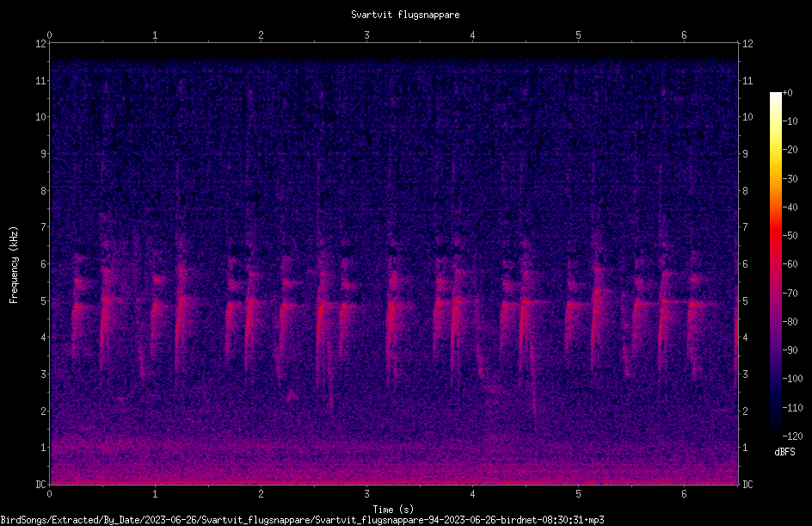Click the '-120' color scale label
This screenshot has width=812, height=526.
(792, 436)
